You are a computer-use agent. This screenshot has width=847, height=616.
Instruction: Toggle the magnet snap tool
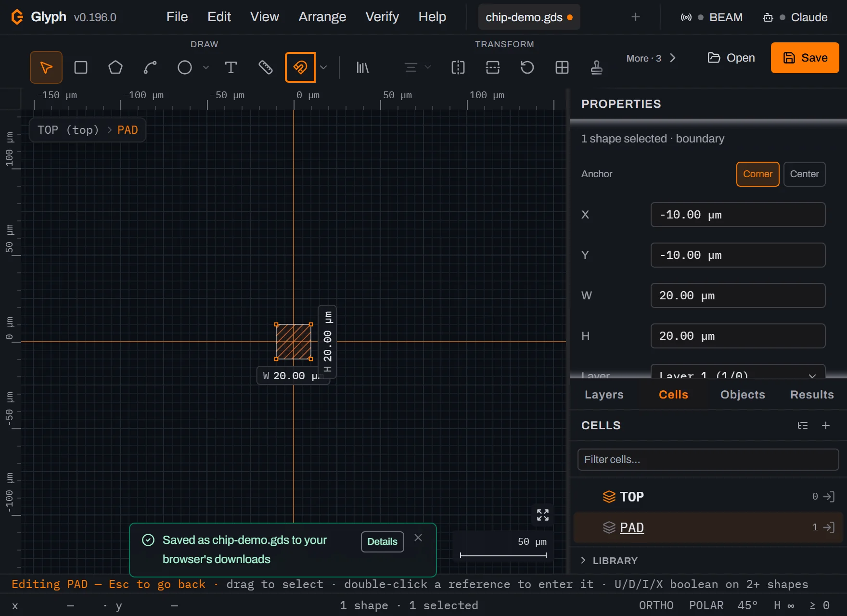click(300, 67)
